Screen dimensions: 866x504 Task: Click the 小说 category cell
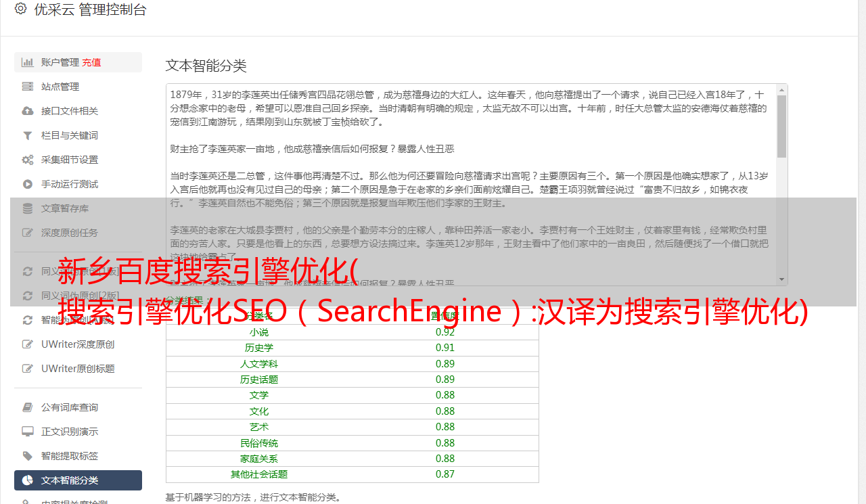click(259, 332)
